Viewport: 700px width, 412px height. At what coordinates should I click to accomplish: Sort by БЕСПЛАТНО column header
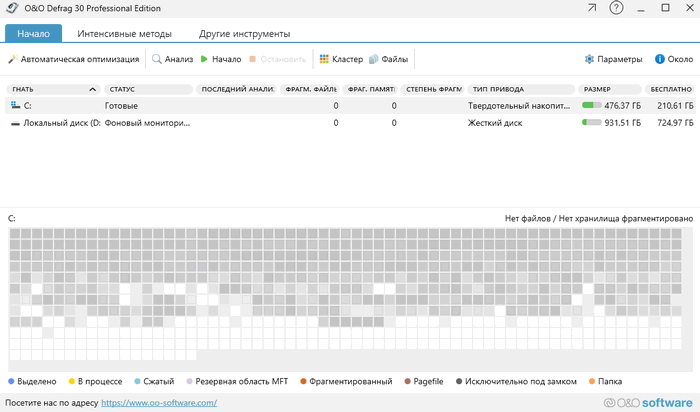pos(670,89)
